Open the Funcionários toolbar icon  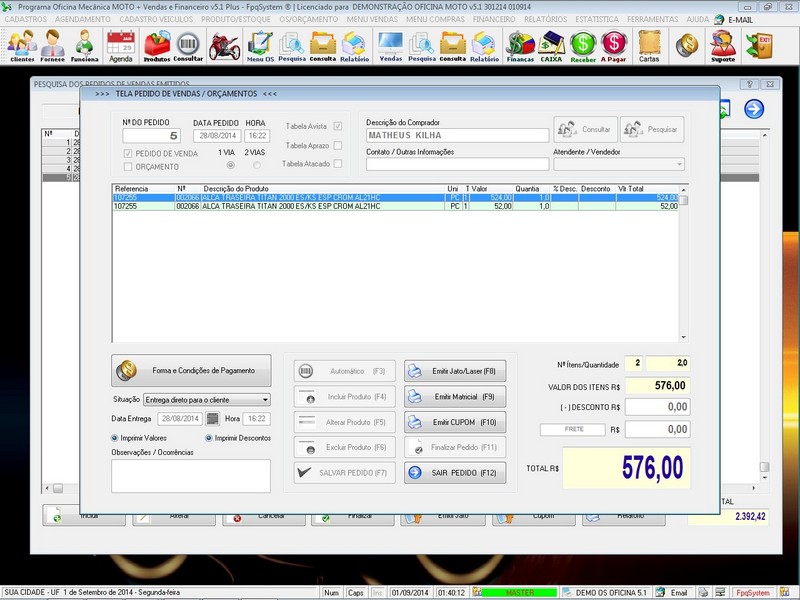(x=84, y=46)
